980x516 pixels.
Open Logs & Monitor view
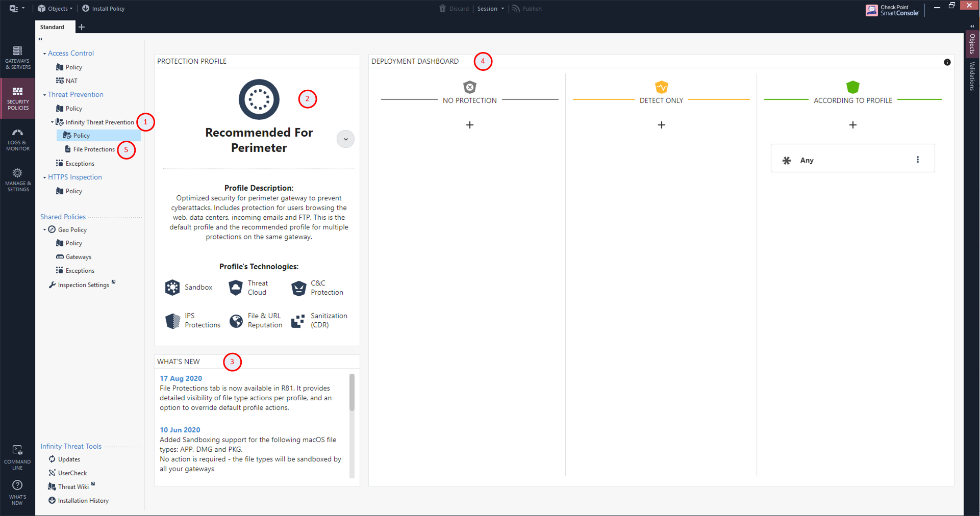17,140
